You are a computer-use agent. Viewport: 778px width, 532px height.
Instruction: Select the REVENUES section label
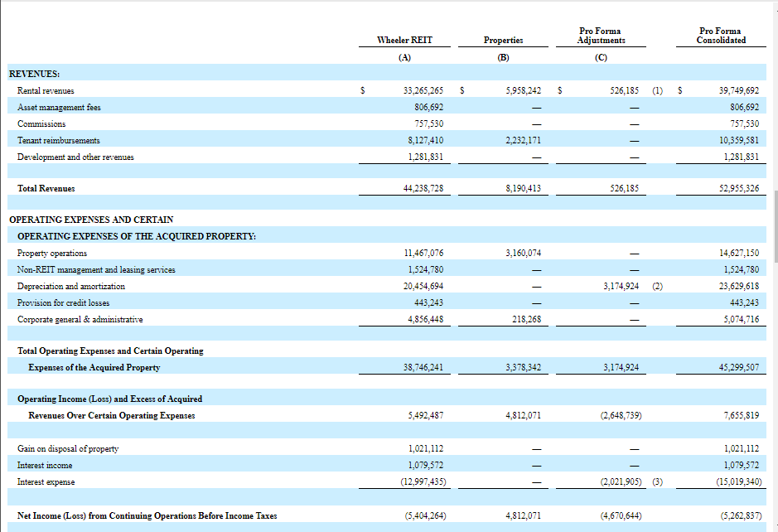coord(33,74)
